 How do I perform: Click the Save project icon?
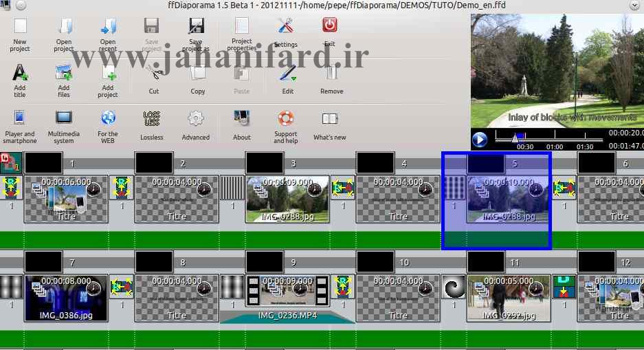pos(152,26)
